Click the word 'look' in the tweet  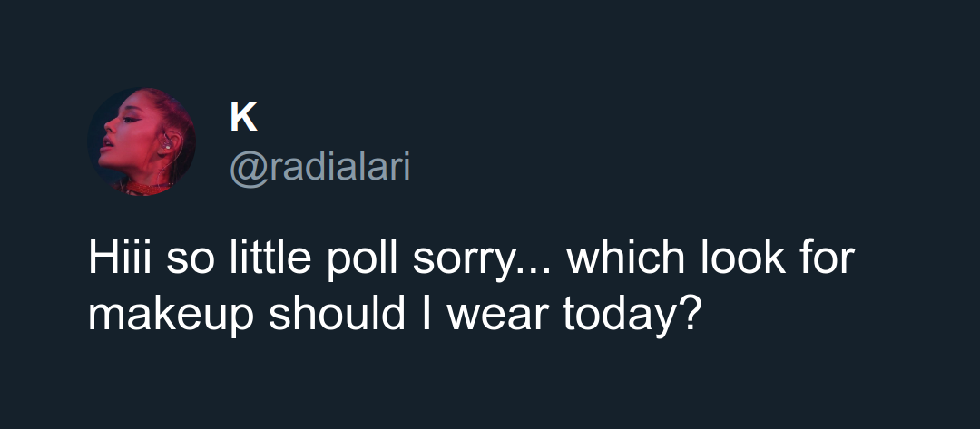pyautogui.click(x=742, y=258)
